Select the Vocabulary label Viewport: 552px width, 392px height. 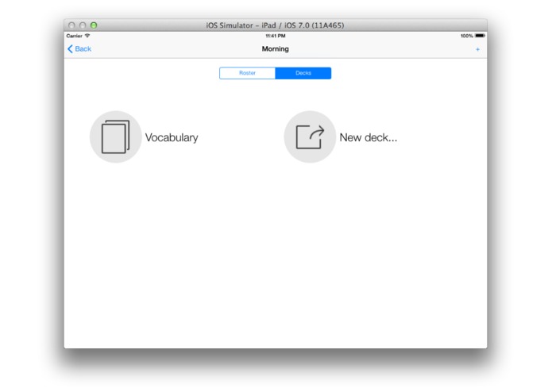(x=172, y=137)
